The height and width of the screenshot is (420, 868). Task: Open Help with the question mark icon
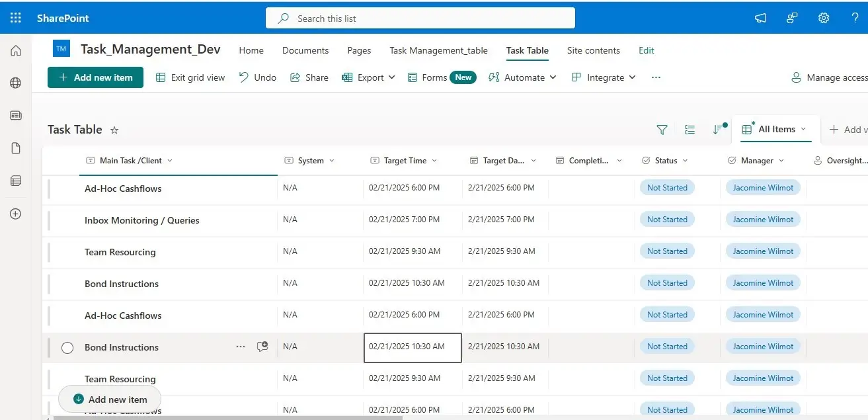pos(855,18)
